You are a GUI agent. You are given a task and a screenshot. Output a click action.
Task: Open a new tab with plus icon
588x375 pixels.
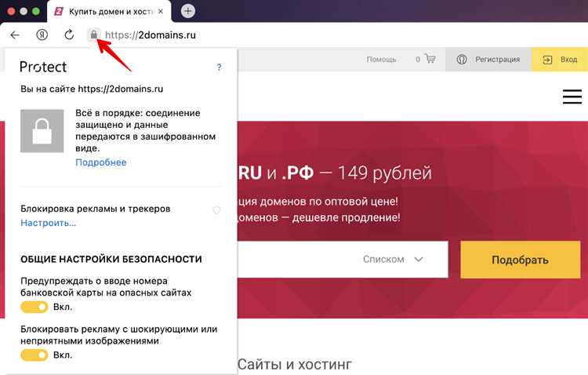pyautogui.click(x=188, y=11)
